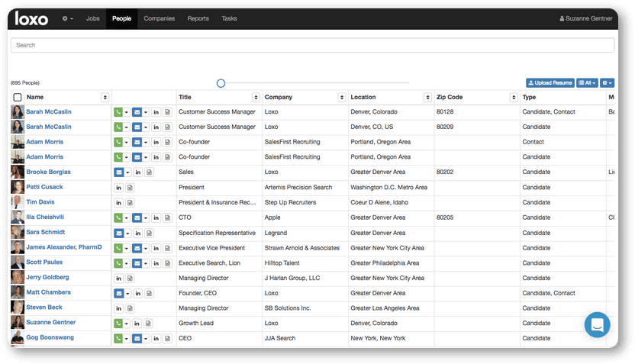Click the slider handle above the table

pos(221,83)
